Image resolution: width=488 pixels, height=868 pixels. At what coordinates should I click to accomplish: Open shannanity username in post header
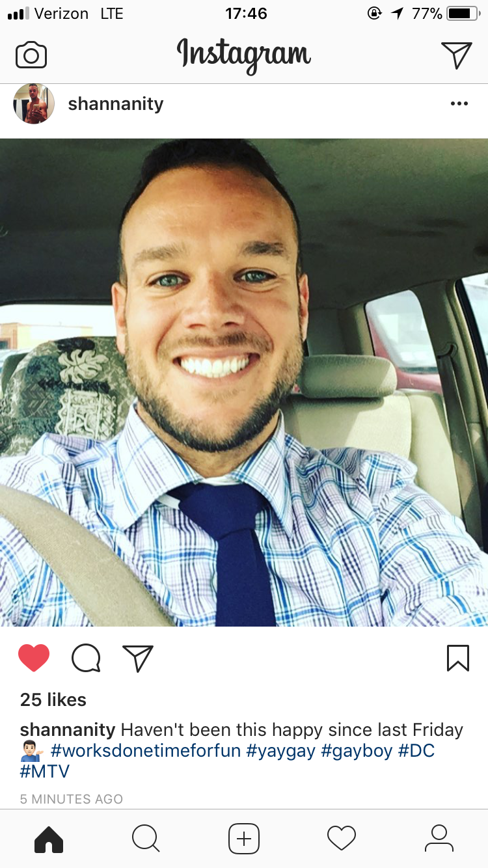point(116,103)
